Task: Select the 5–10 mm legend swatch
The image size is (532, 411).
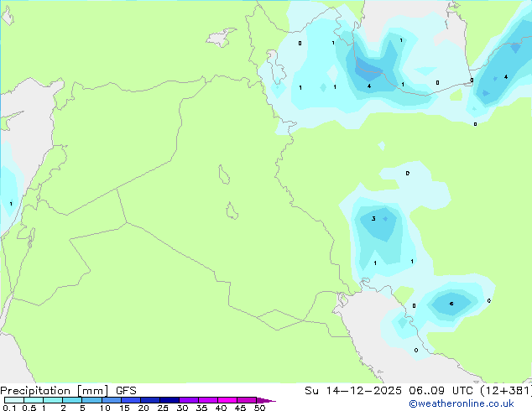Action: (92, 400)
